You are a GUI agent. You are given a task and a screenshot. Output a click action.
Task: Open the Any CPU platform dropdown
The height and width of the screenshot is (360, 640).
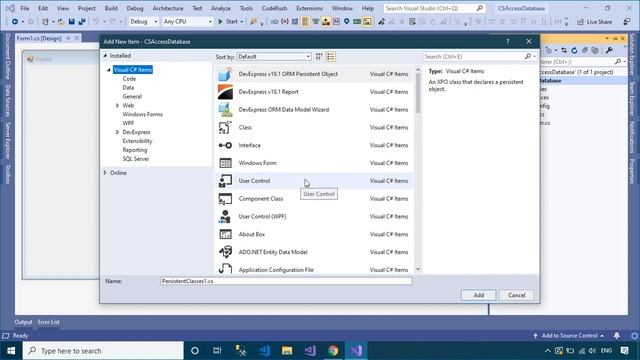click(187, 21)
